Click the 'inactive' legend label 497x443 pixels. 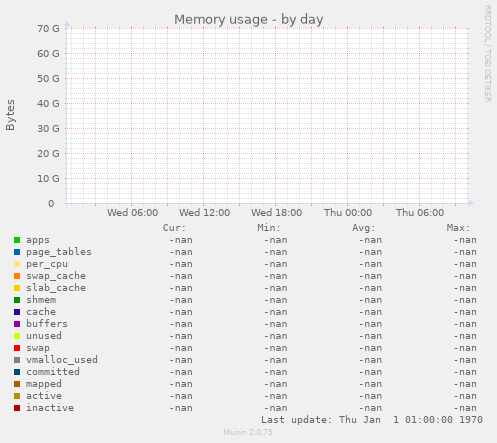[50, 408]
